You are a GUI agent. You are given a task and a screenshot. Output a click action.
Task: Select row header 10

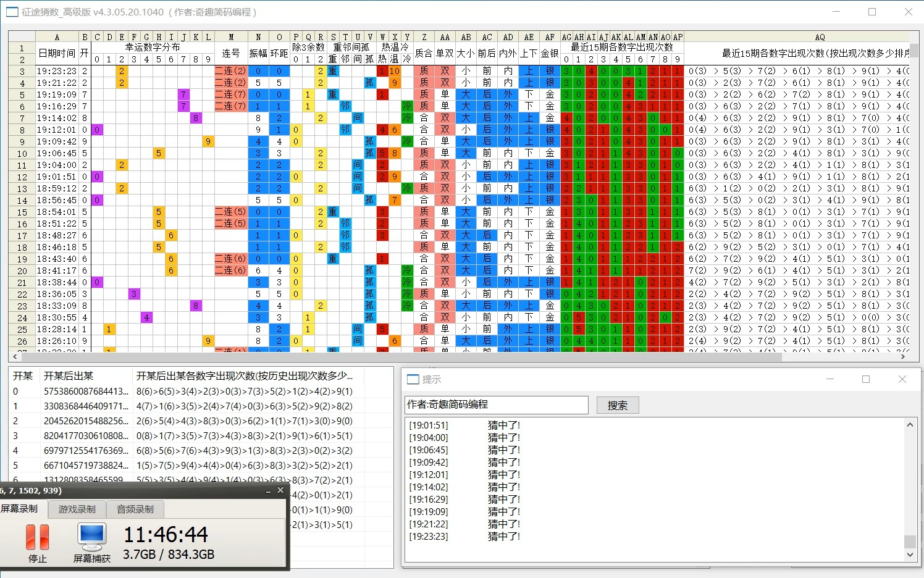pyautogui.click(x=22, y=153)
